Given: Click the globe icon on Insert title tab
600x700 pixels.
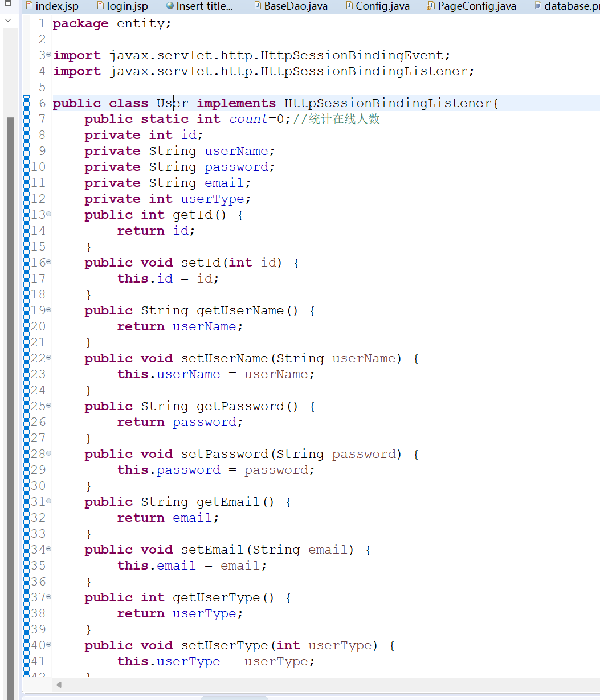Looking at the screenshot, I should (x=170, y=6).
